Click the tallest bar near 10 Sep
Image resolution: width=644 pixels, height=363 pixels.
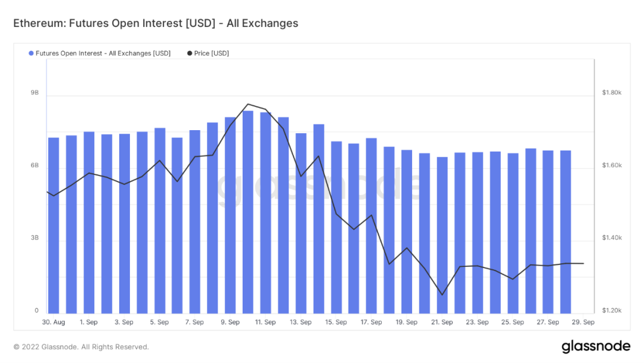248,212
